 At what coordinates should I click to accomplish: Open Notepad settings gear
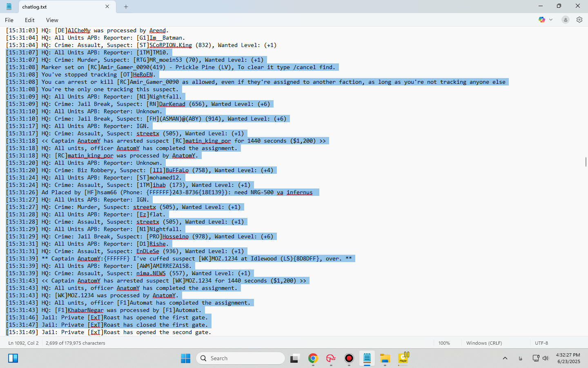pyautogui.click(x=579, y=20)
